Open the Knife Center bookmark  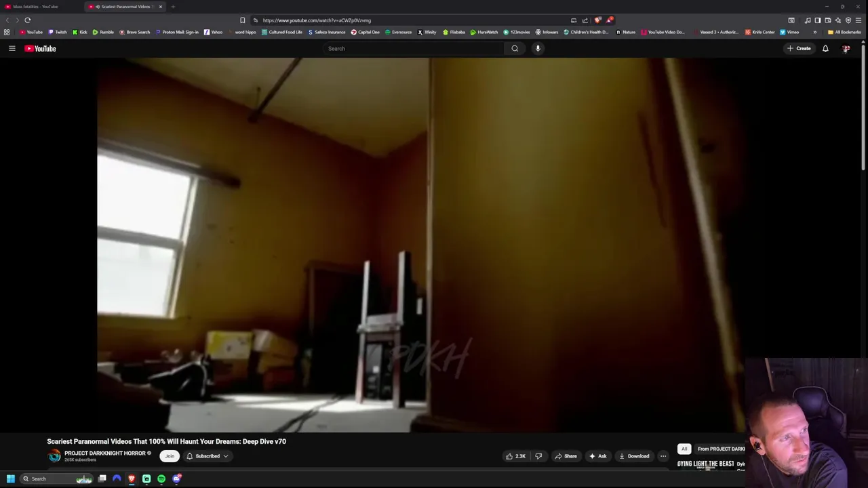[759, 32]
